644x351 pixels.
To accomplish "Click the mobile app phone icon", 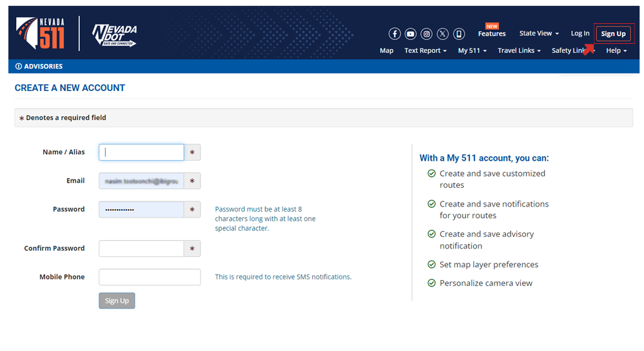I will tap(459, 34).
